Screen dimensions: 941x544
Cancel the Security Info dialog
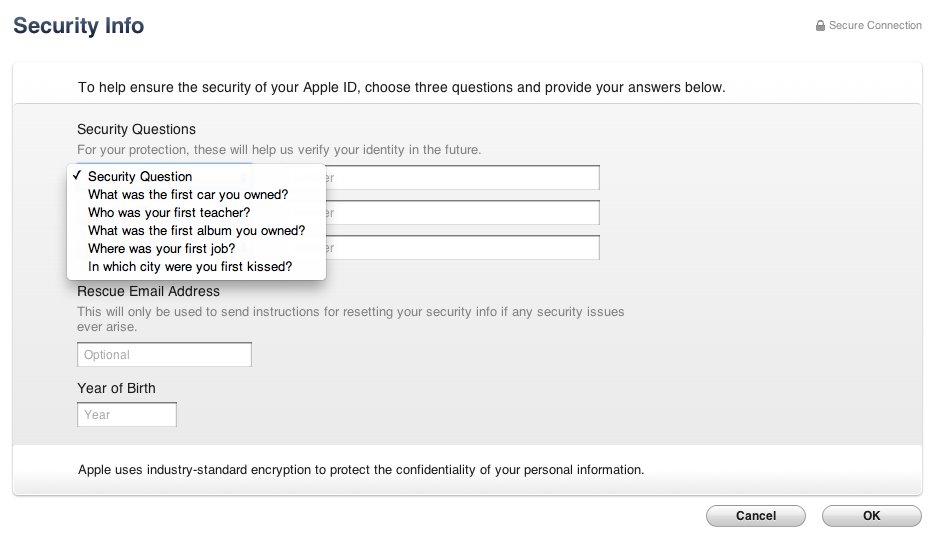tap(756, 516)
